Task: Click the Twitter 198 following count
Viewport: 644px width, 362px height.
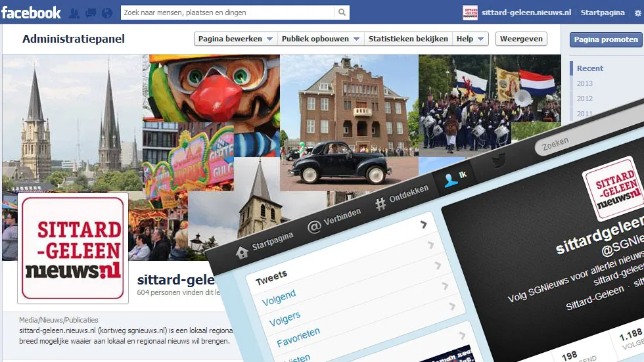Action: click(x=569, y=355)
